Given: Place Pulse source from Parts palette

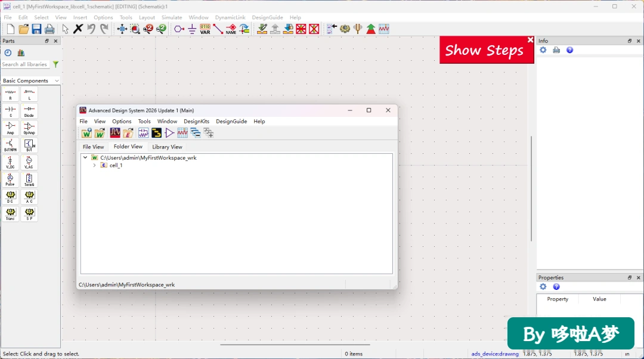Looking at the screenshot, I should 10,179.
